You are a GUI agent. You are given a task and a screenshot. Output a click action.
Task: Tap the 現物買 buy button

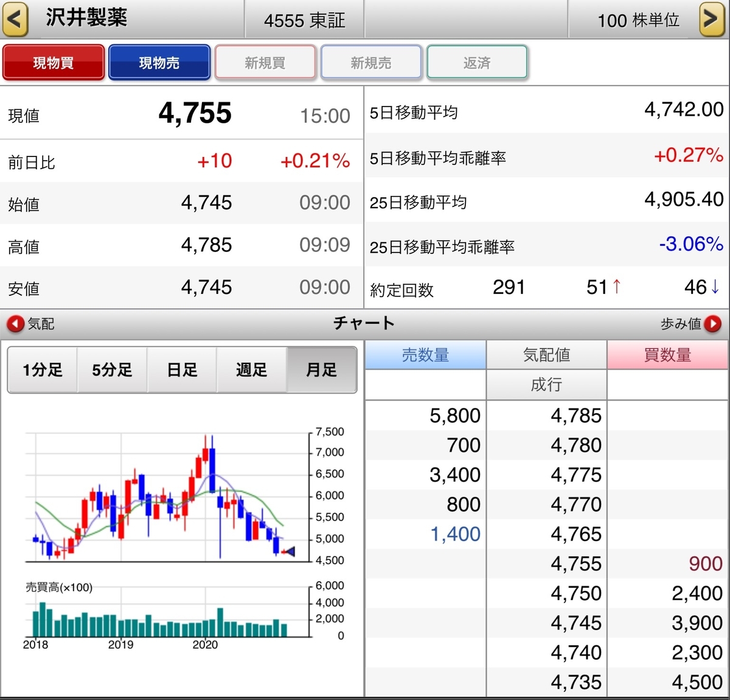pyautogui.click(x=54, y=63)
